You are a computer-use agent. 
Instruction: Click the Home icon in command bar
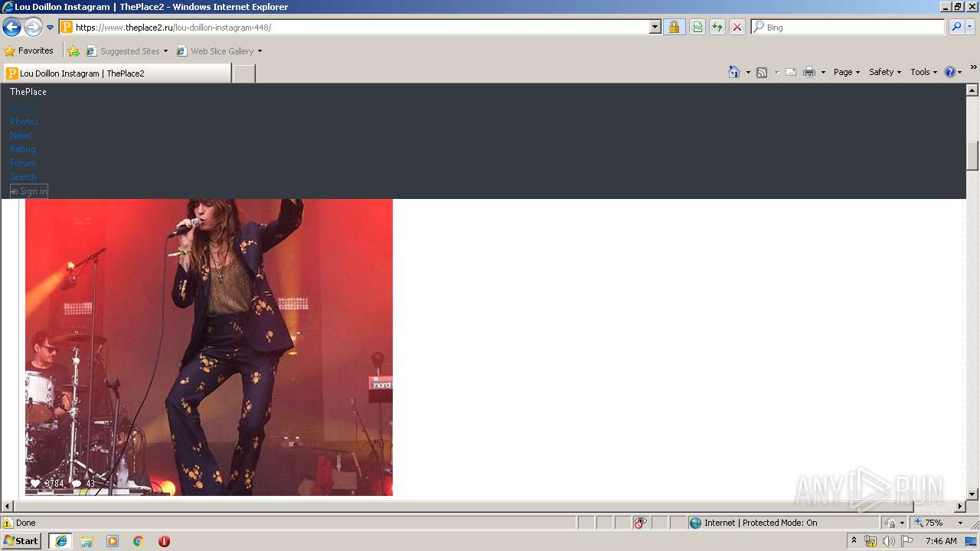tap(734, 72)
